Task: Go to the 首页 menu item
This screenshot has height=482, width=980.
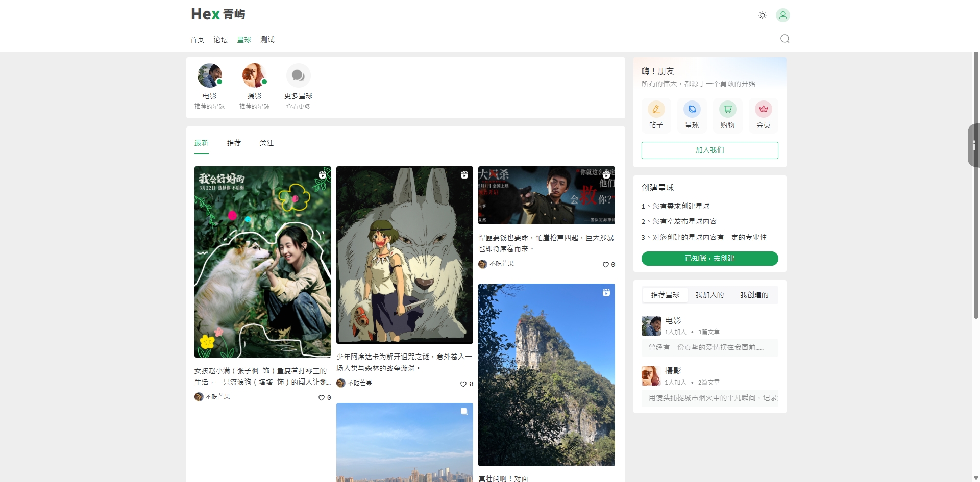Action: point(197,40)
